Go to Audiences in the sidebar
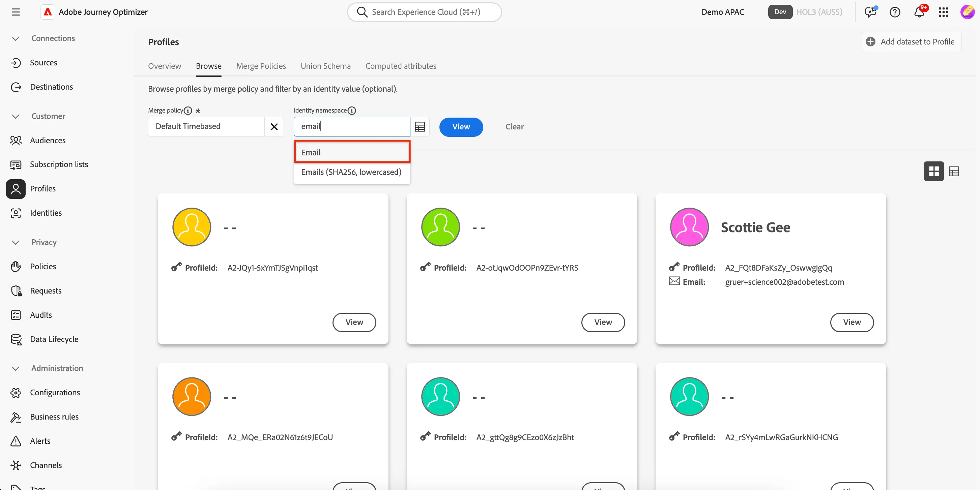Viewport: 980px width, 490px height. coord(48,140)
